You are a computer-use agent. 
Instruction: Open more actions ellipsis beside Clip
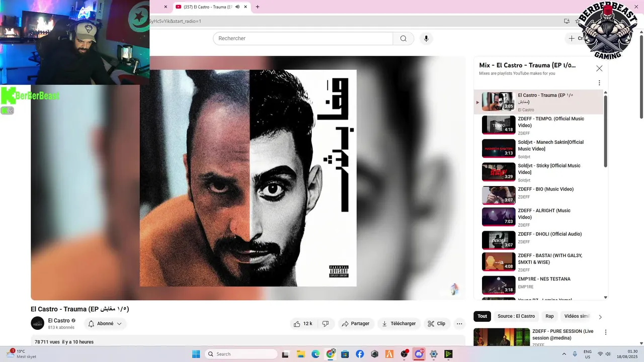tap(459, 324)
